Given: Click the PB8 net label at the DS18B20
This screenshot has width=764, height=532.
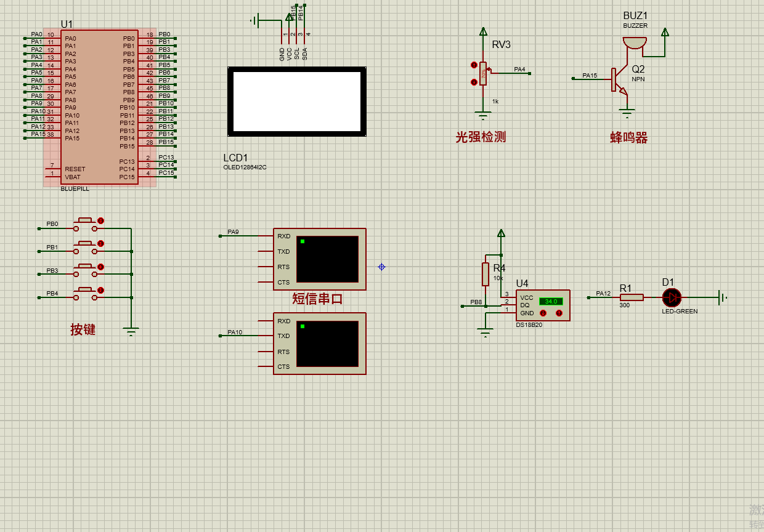Looking at the screenshot, I should (x=476, y=302).
